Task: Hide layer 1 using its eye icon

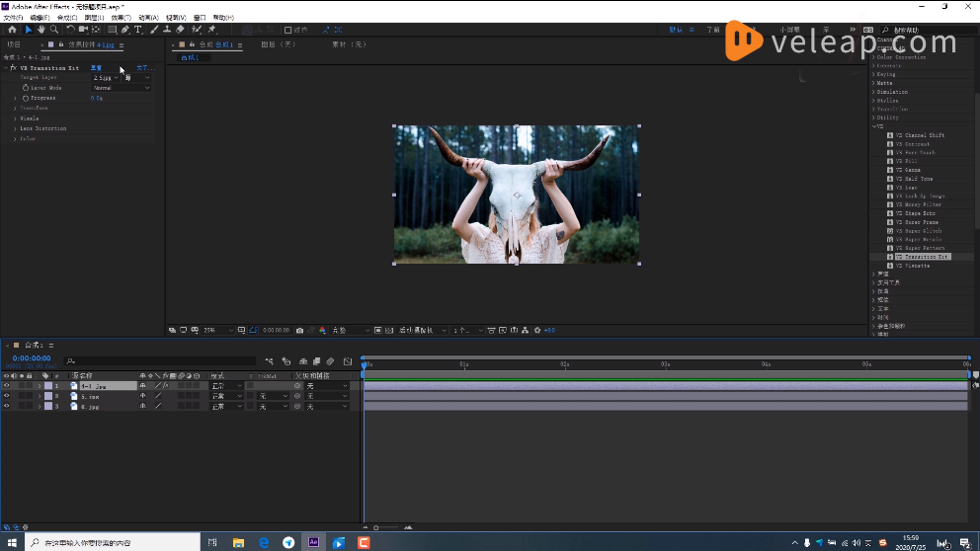Action: 7,386
